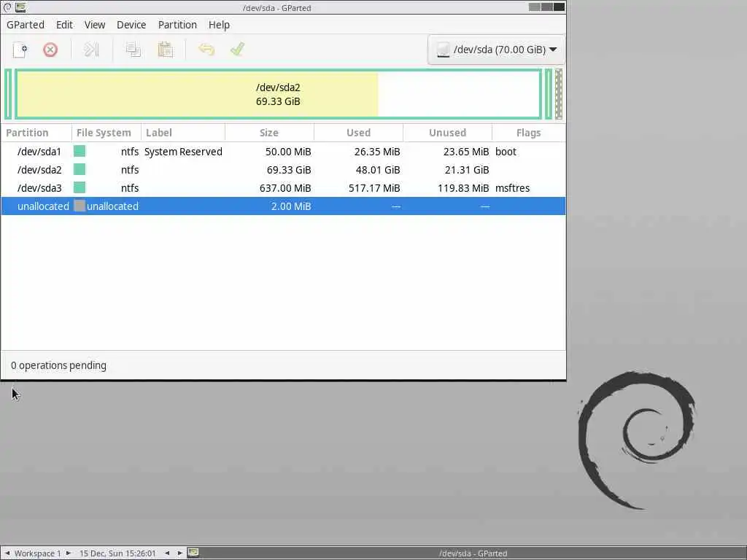Close the GParted window
Image resolution: width=747 pixels, height=560 pixels.
[559, 7]
